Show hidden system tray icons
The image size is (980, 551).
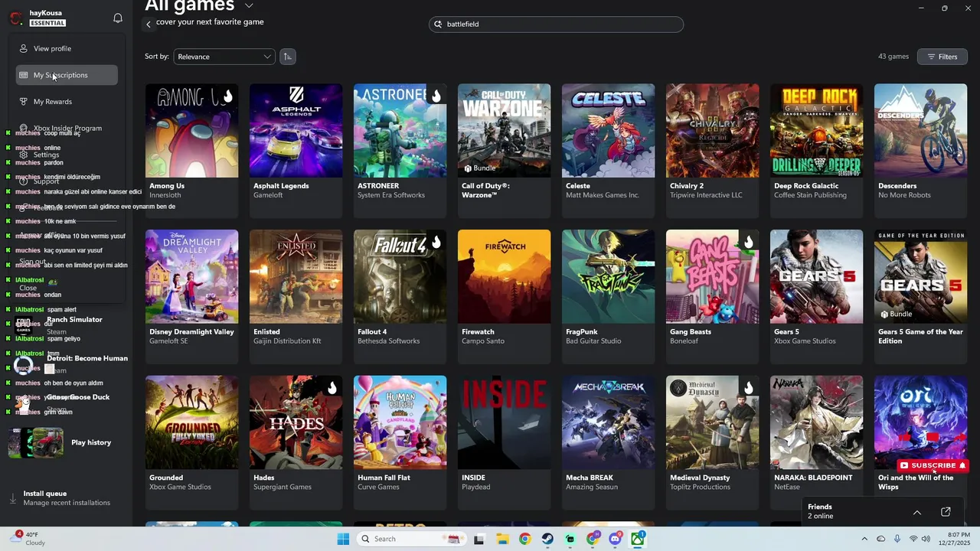pyautogui.click(x=864, y=539)
